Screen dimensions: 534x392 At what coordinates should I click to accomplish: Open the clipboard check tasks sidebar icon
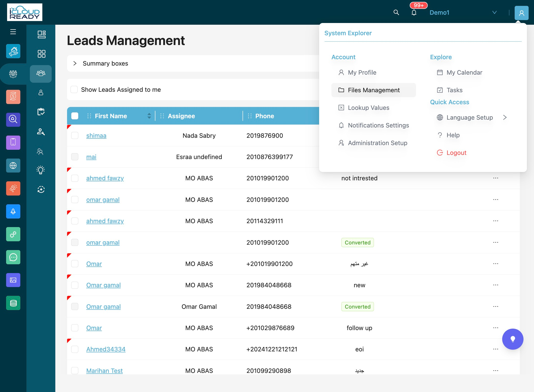tap(41, 112)
